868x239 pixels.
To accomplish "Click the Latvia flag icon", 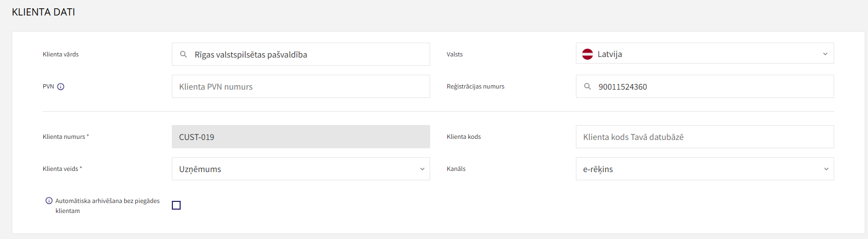I will click(x=588, y=54).
